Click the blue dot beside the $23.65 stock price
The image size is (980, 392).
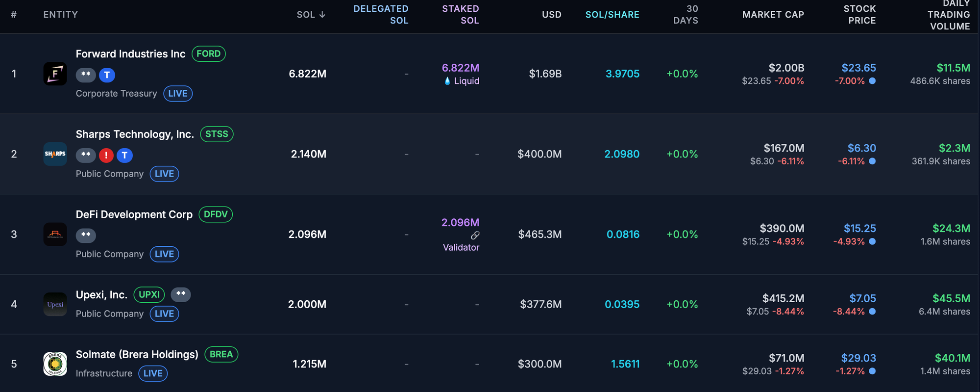872,81
